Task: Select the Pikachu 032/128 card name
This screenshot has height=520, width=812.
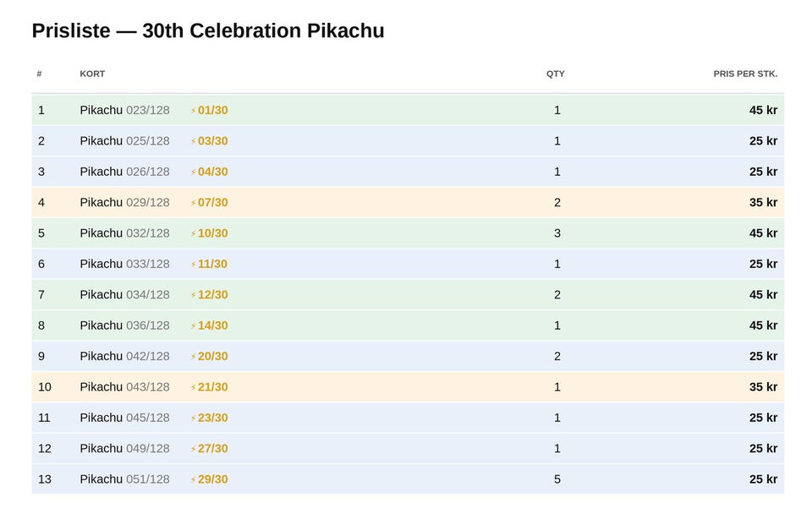Action: point(125,233)
